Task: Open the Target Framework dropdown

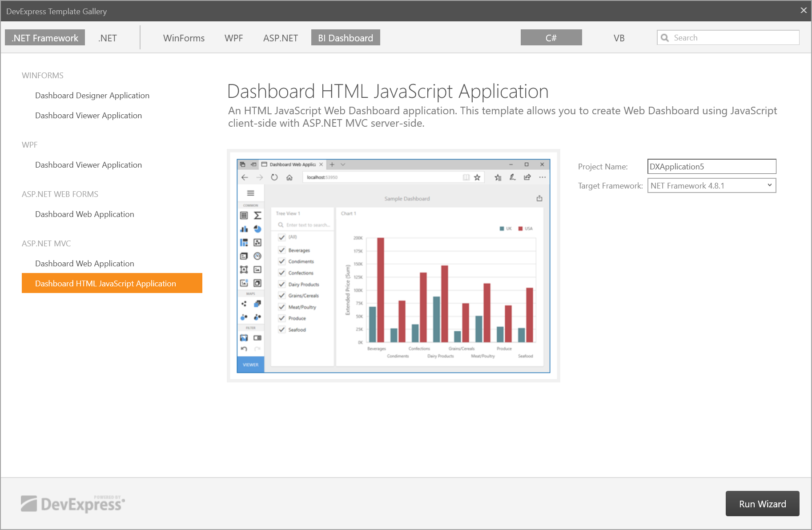Action: 712,185
